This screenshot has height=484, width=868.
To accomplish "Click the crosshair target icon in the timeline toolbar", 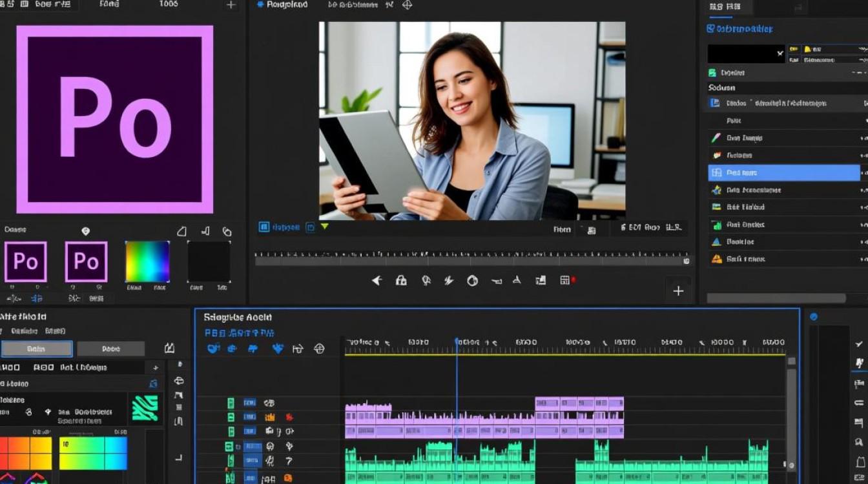I will click(319, 348).
